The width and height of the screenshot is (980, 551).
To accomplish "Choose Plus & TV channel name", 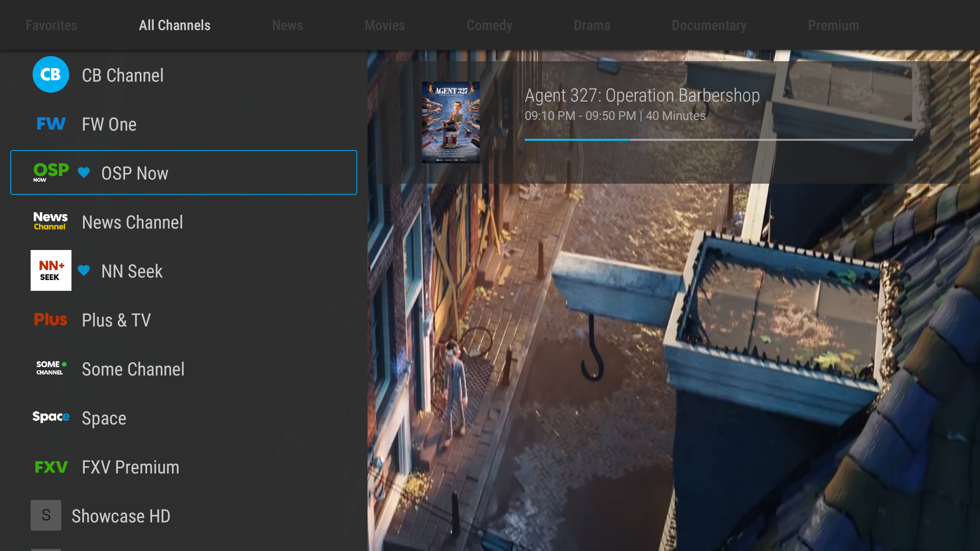I will coord(116,320).
